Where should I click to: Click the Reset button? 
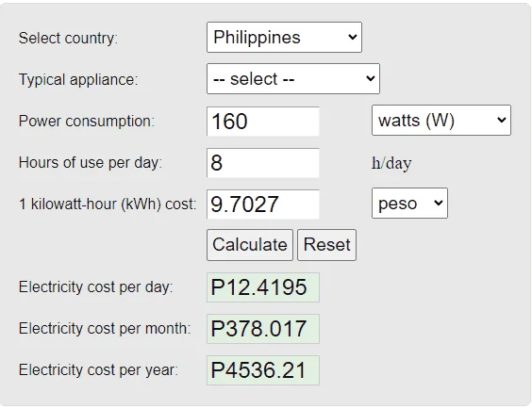pos(326,245)
